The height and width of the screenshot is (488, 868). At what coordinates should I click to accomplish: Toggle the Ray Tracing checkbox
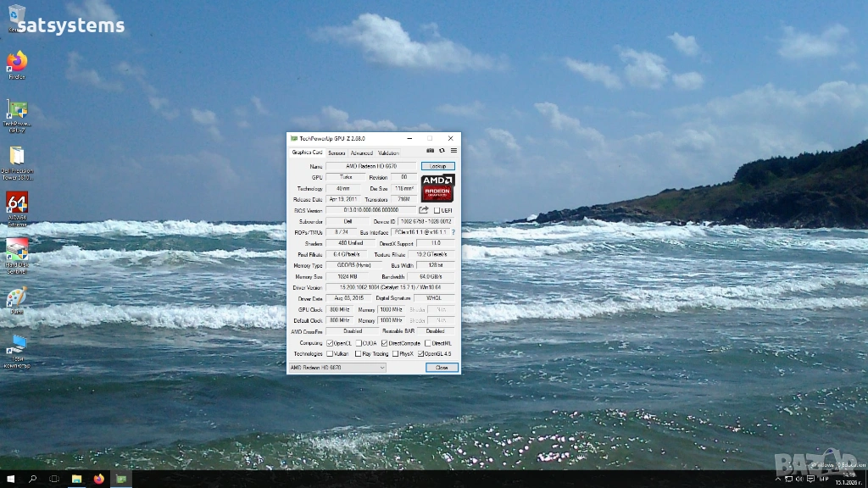pos(358,353)
